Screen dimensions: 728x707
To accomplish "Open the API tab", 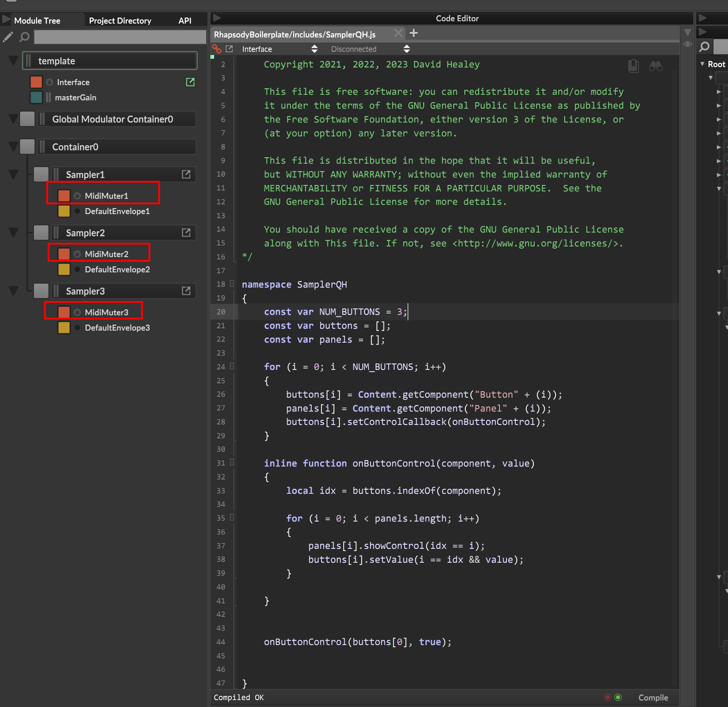I will pyautogui.click(x=185, y=21).
